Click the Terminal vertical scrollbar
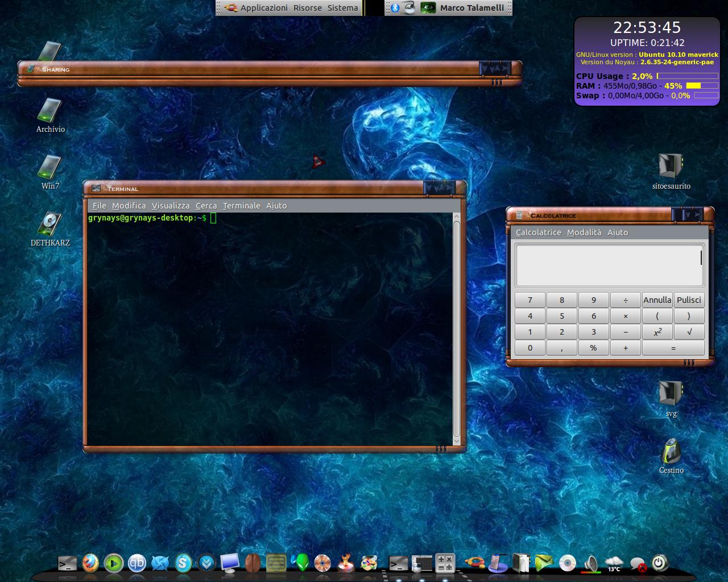Screen dimensions: 728x582 456,329
